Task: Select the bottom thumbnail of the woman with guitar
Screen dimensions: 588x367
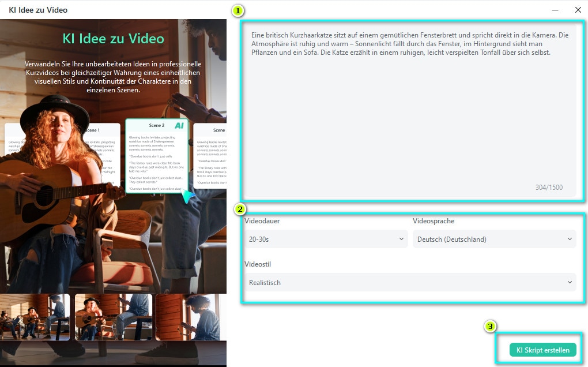Action: 114,317
